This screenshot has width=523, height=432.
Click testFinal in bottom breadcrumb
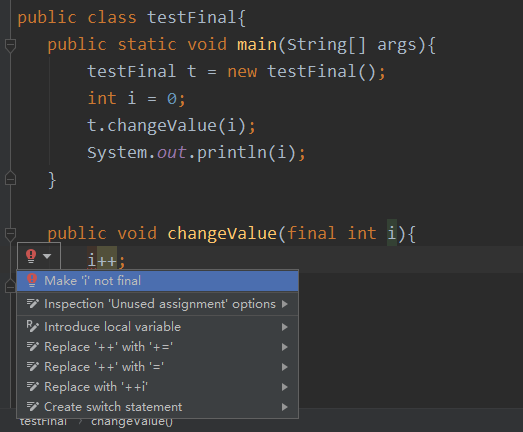coord(43,422)
